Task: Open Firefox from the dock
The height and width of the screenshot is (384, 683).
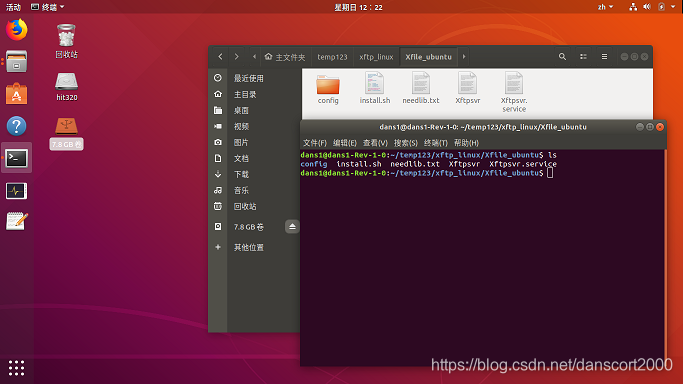Action: point(17,30)
